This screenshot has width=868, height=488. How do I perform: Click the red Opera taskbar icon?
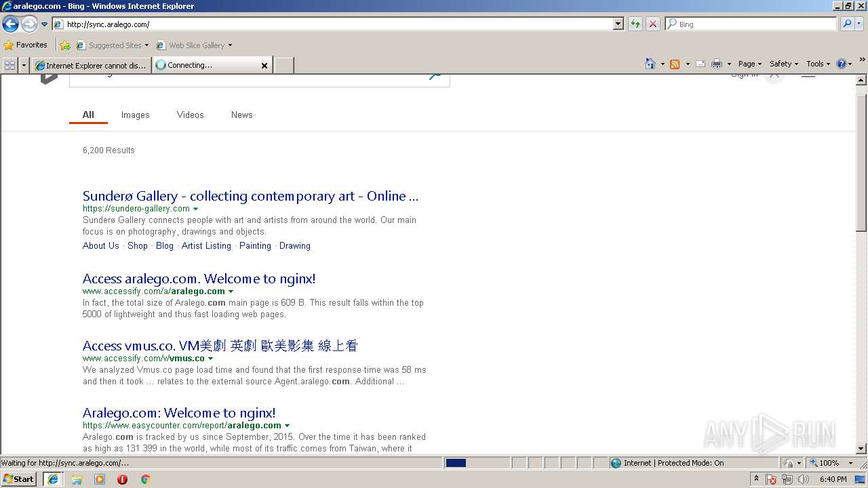click(x=122, y=479)
